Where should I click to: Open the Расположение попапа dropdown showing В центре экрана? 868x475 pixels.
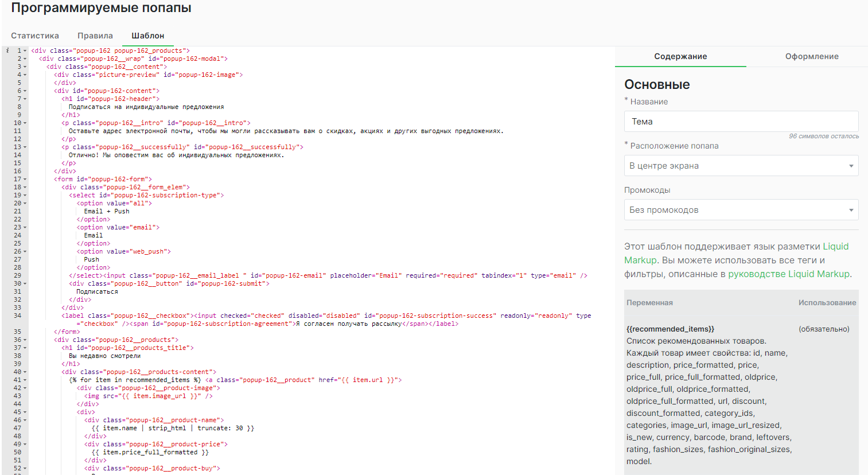tap(740, 165)
